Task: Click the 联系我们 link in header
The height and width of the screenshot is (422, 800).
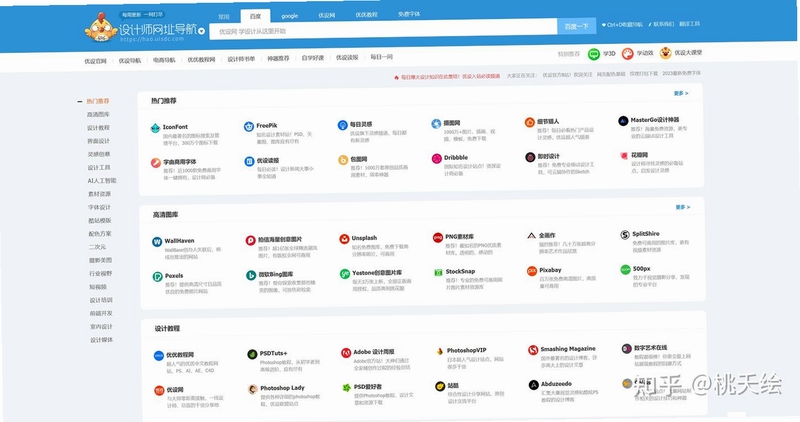Action: tap(662, 24)
